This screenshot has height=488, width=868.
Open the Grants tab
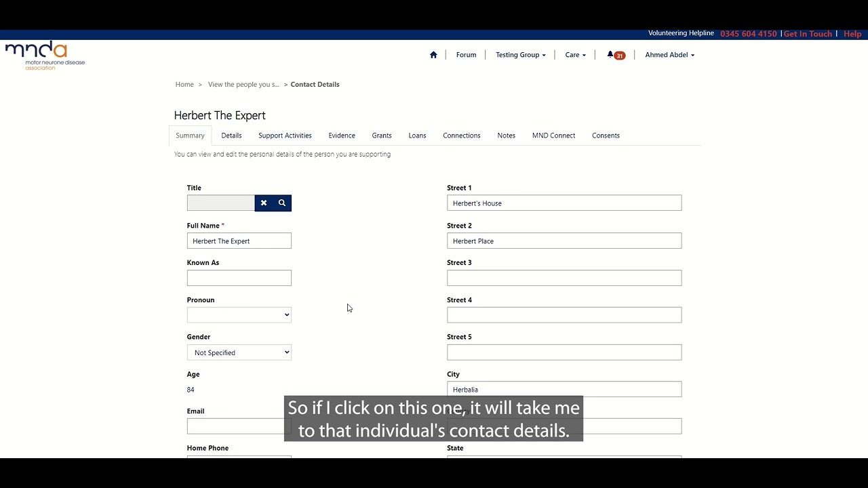(382, 136)
